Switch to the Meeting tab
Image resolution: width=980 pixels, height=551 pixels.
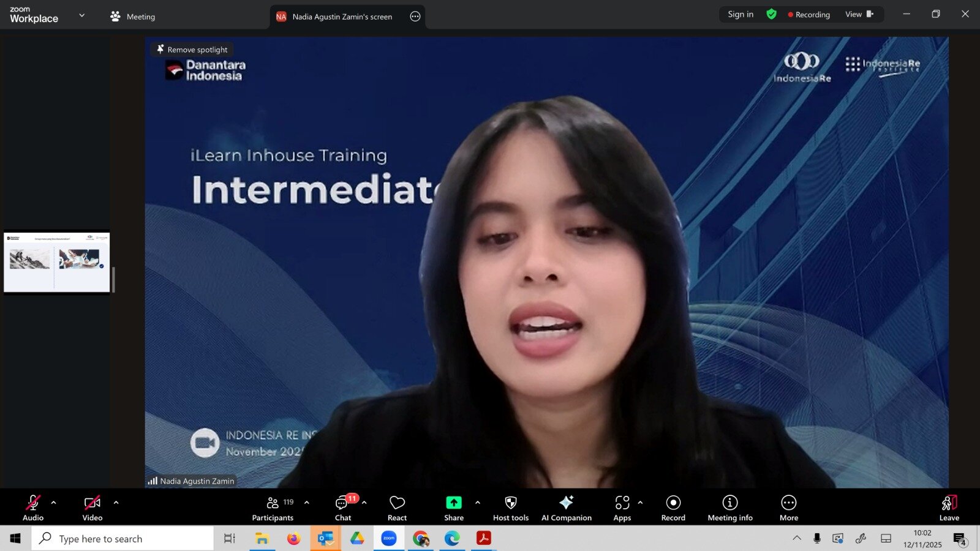[x=133, y=17]
